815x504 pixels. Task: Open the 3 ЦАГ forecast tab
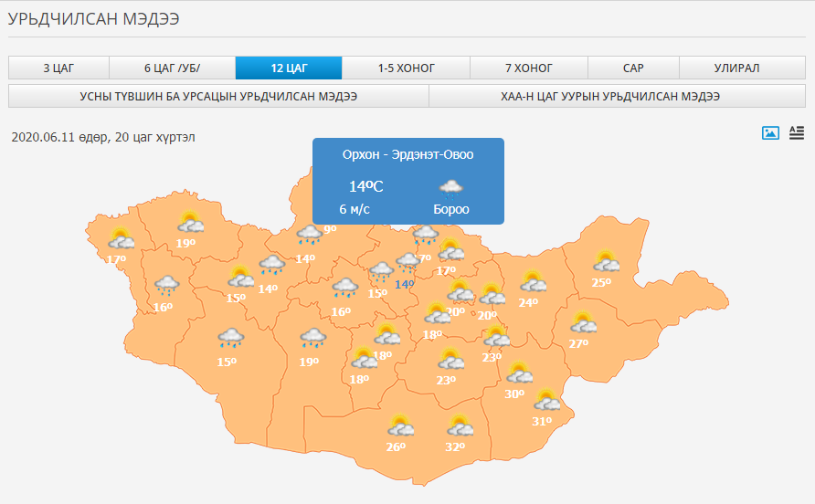58,68
